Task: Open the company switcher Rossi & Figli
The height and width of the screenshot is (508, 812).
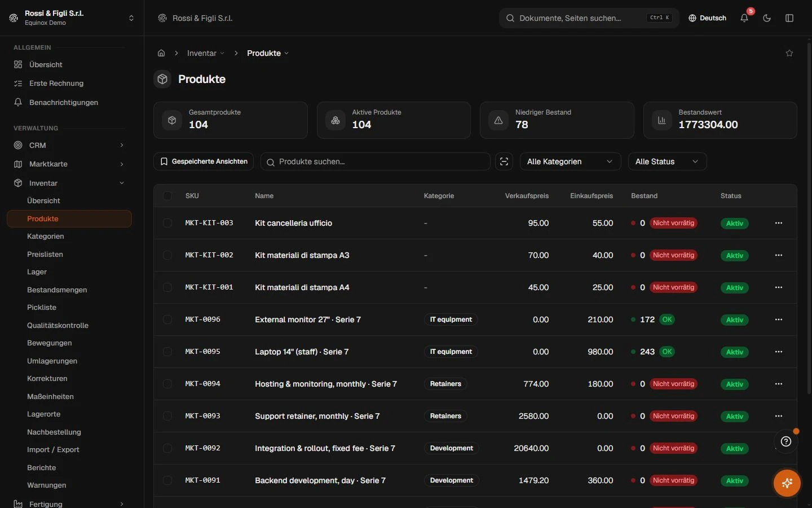Action: tap(72, 18)
